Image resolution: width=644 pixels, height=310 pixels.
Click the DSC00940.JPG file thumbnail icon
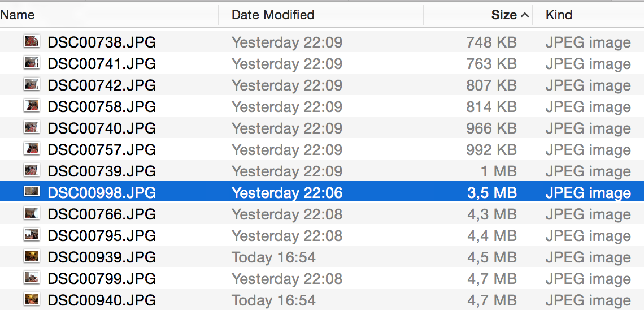(32, 299)
